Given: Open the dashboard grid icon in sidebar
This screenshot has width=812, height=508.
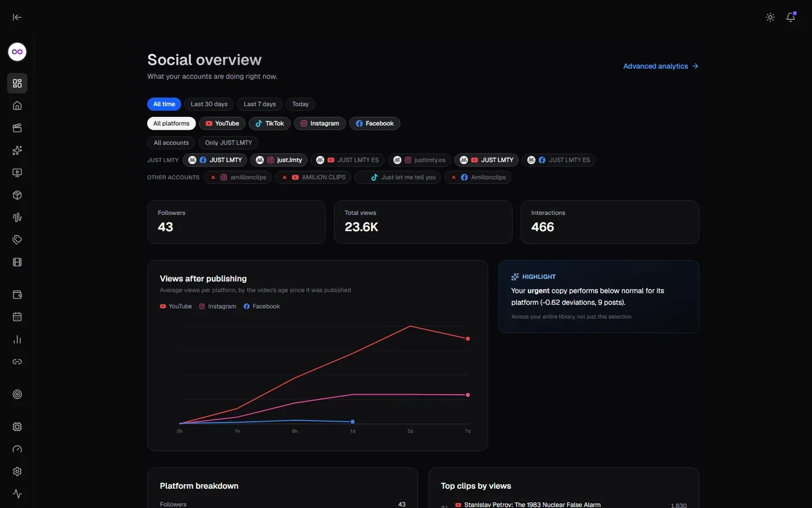Looking at the screenshot, I should pyautogui.click(x=17, y=84).
